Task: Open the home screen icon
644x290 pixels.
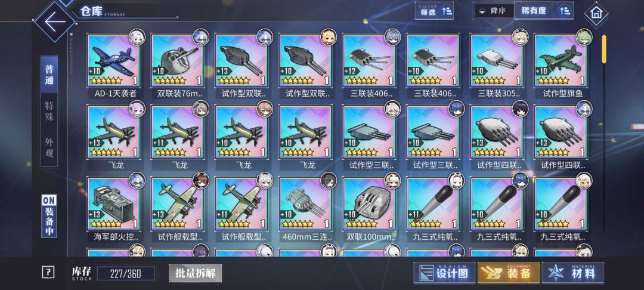Action: (x=596, y=14)
